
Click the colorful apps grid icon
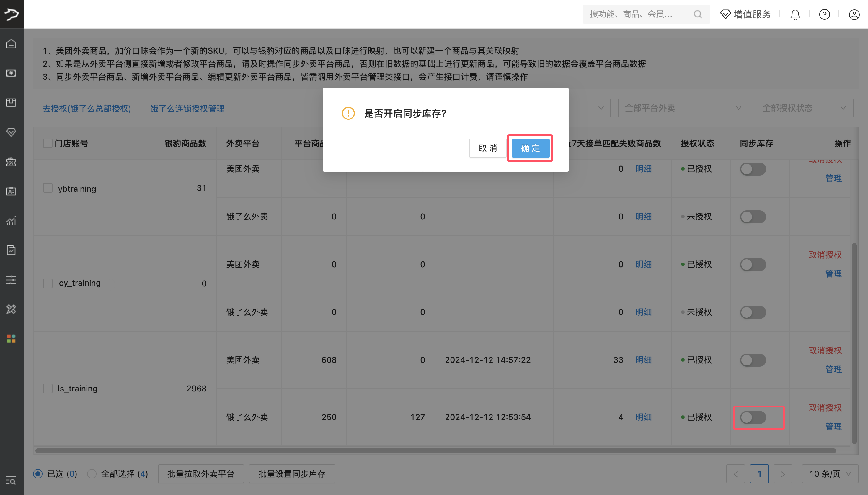(x=11, y=339)
